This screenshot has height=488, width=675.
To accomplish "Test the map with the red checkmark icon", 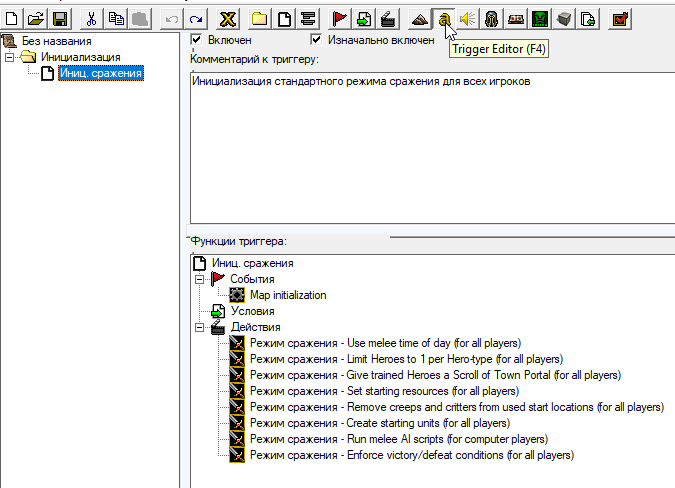I will (x=620, y=19).
